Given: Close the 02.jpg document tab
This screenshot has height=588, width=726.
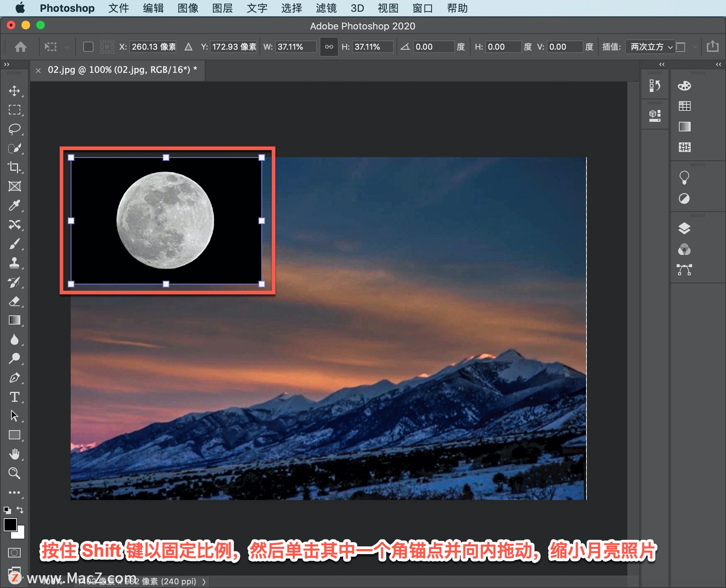Looking at the screenshot, I should [38, 70].
